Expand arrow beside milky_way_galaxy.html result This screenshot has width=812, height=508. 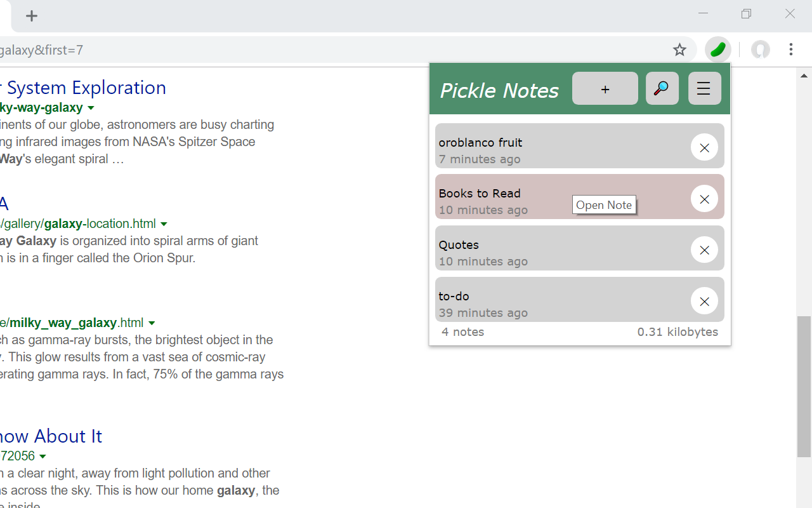pos(152,323)
